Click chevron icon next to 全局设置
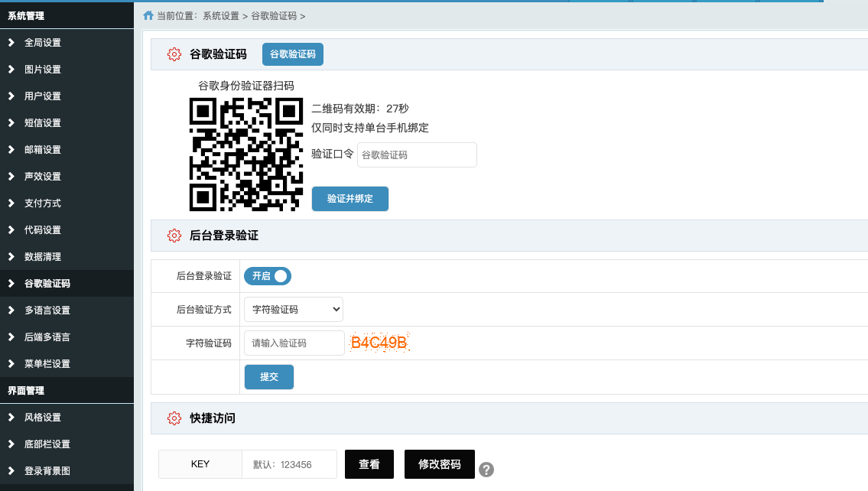The image size is (868, 491). tap(11, 43)
